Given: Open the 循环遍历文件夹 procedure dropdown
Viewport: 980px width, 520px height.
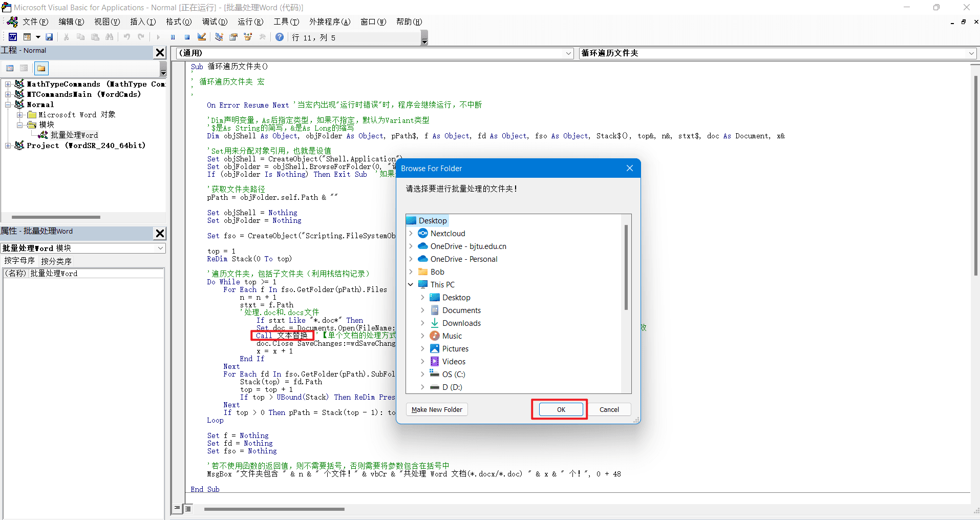Looking at the screenshot, I should [971, 53].
